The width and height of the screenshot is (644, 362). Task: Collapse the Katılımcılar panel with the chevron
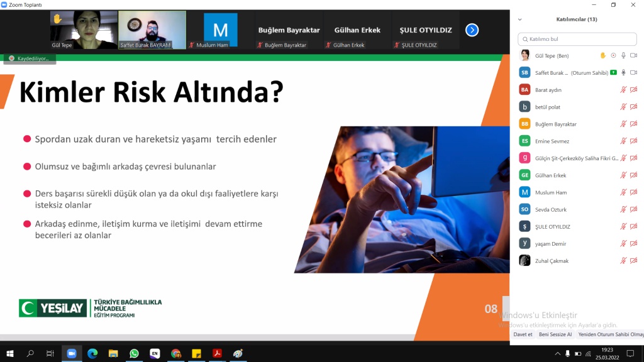(519, 19)
